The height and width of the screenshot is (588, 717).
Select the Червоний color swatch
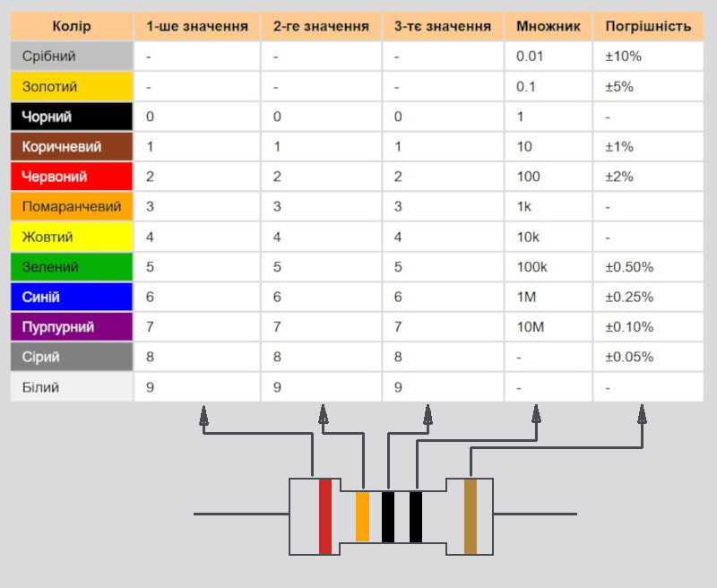coord(72,177)
